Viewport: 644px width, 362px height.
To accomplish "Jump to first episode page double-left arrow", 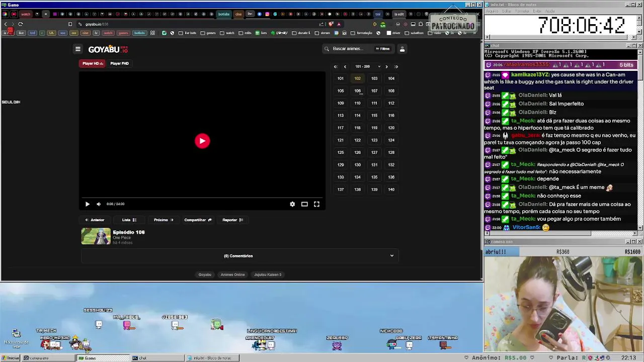I will [336, 66].
